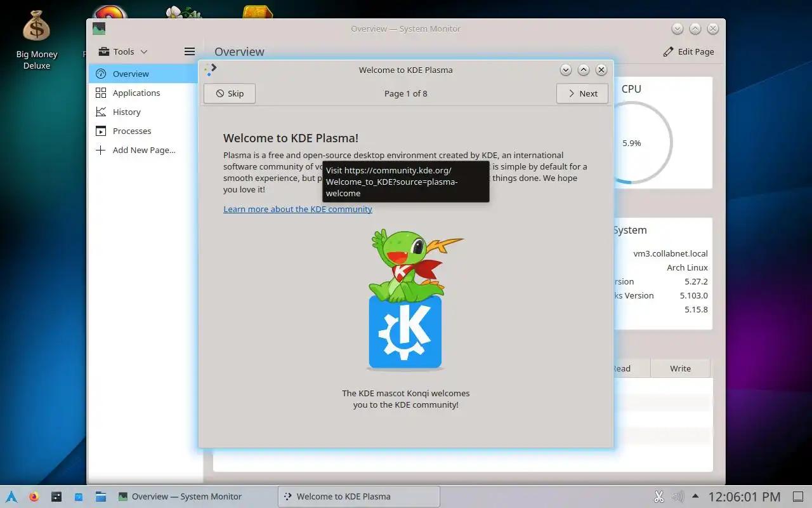Open the audio volume tray icon
This screenshot has width=812, height=508.
click(678, 497)
